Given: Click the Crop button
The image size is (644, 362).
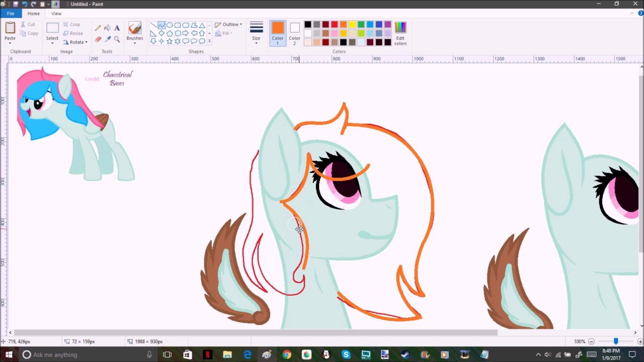Looking at the screenshot, I should pos(72,25).
